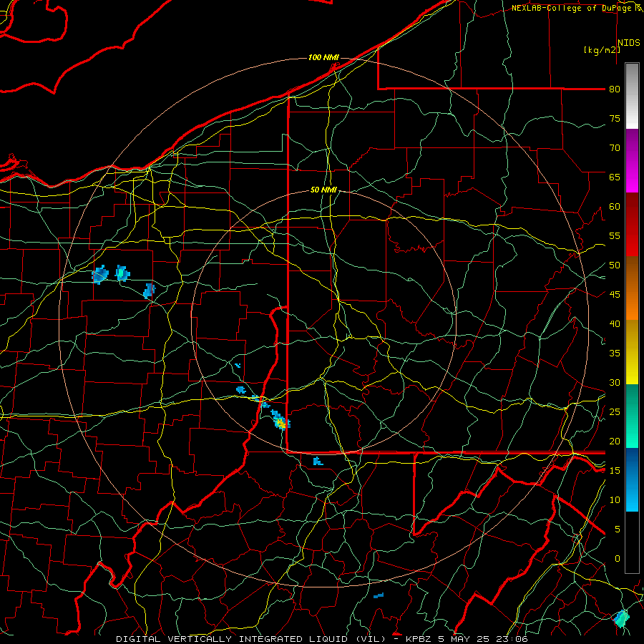The image size is (644, 644).
Task: Click the 60 value on the color scale
Action: click(615, 207)
